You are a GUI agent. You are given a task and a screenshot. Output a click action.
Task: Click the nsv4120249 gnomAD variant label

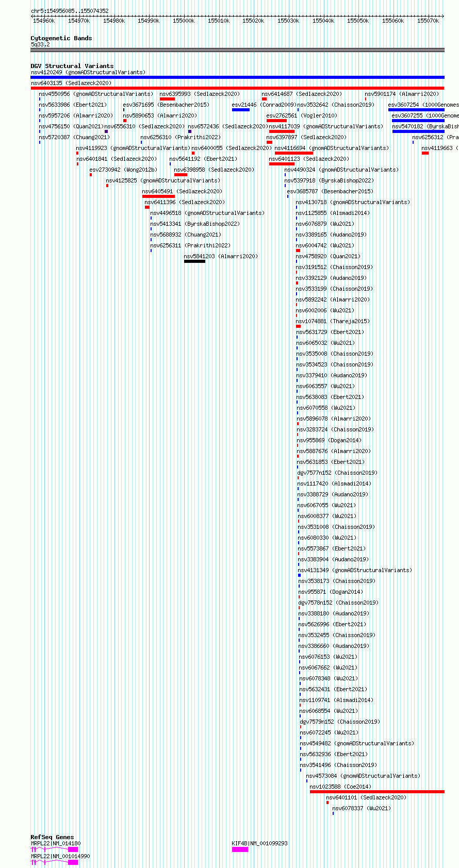point(88,72)
